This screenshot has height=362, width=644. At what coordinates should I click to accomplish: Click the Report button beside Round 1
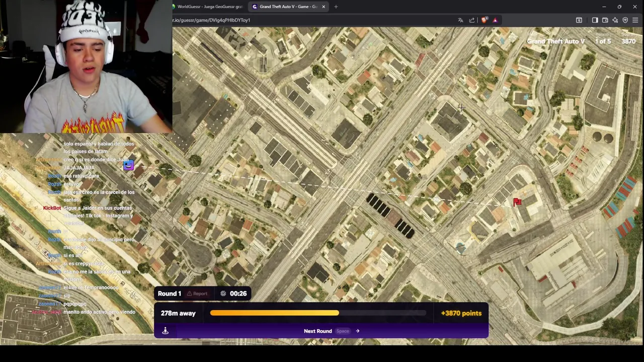pyautogui.click(x=197, y=294)
